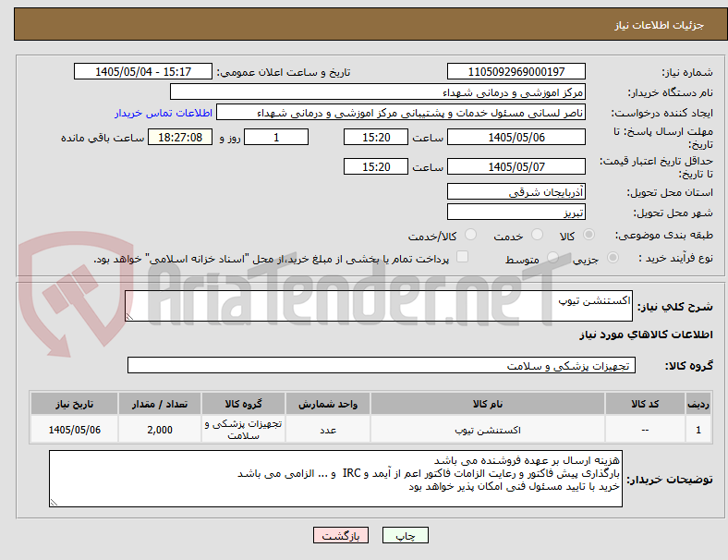Click the توضیحات خریدار text area

335,479
